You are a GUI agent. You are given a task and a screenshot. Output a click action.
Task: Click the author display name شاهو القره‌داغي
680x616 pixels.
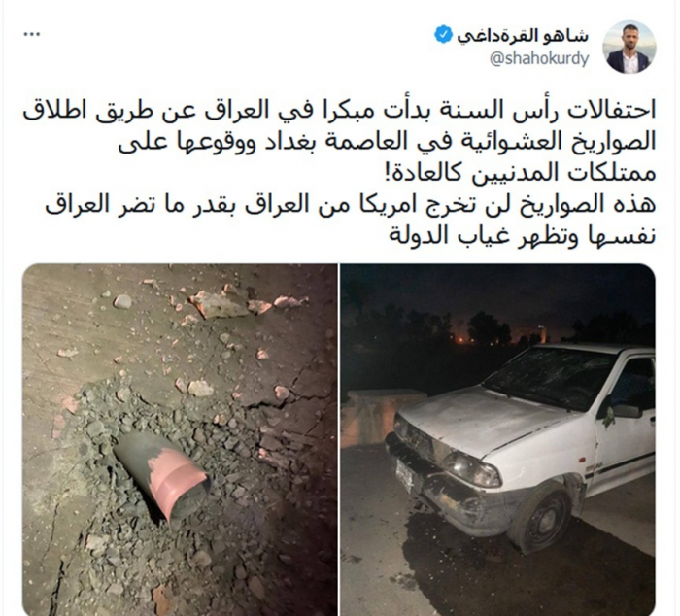coord(523,36)
